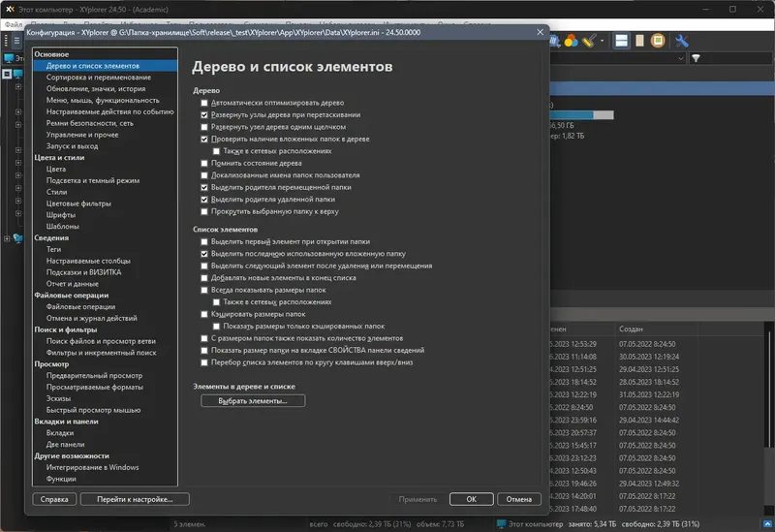Image resolution: width=775 pixels, height=532 pixels.
Task: Open color filters icon in XYplorer toolbar
Action: 571,41
